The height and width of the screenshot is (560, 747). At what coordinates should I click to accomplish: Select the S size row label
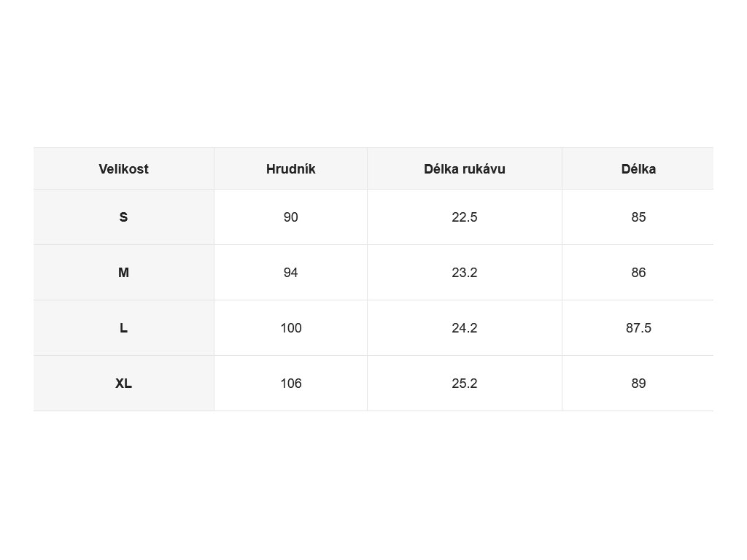tap(123, 217)
